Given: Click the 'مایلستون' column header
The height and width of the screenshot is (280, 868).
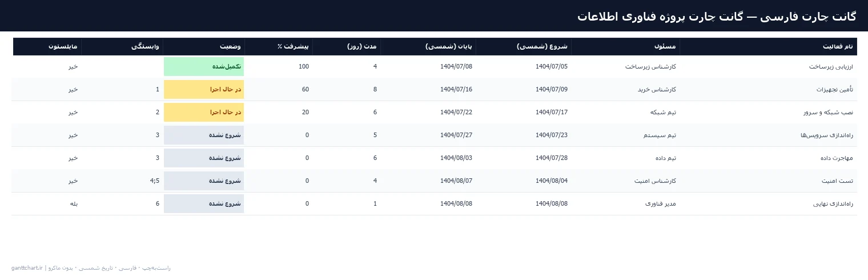Looking at the screenshot, I should (47, 46).
